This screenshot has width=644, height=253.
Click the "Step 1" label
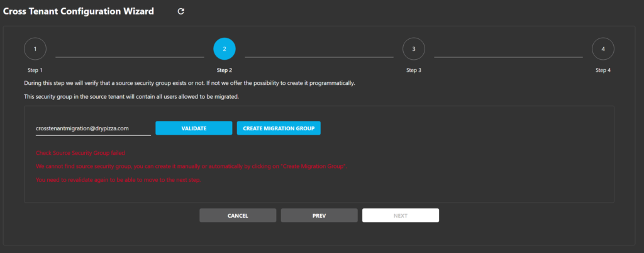(x=35, y=70)
